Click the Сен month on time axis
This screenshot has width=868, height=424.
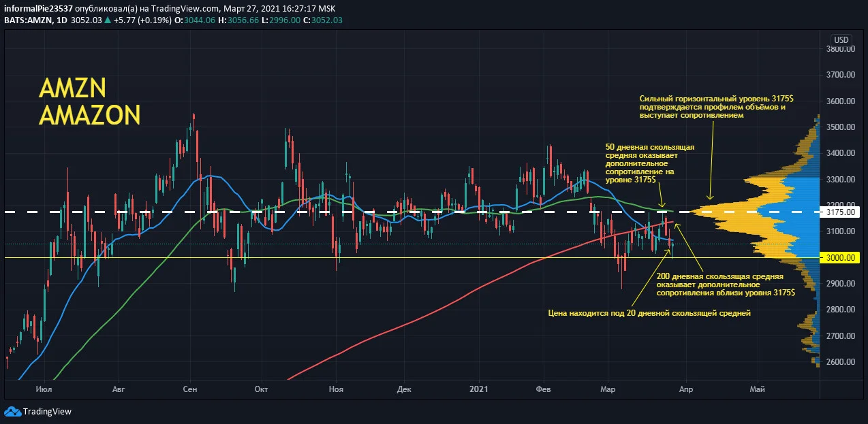click(190, 389)
